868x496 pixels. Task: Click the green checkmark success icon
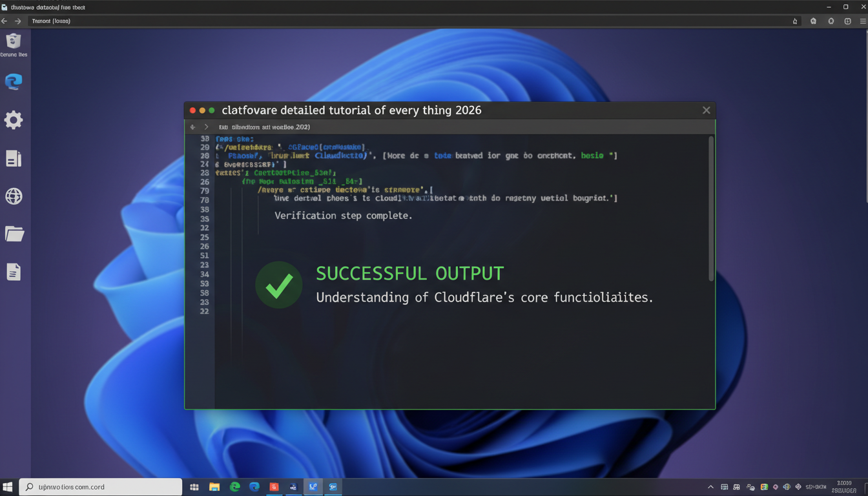279,285
